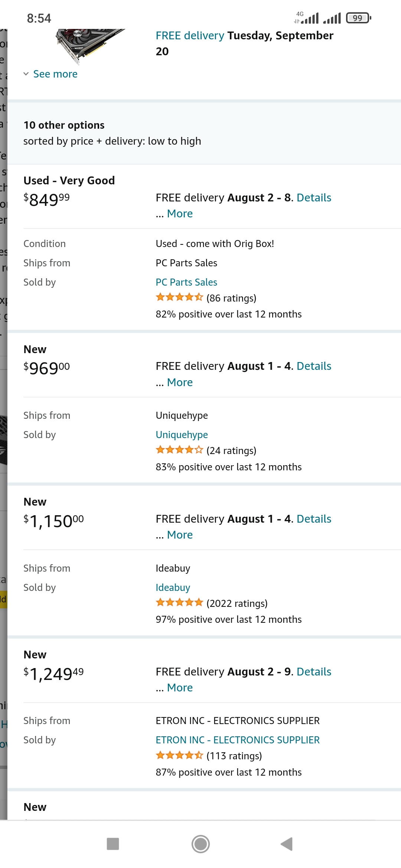Expand More under the $1,150.00 offer
This screenshot has width=401, height=868.
[180, 535]
